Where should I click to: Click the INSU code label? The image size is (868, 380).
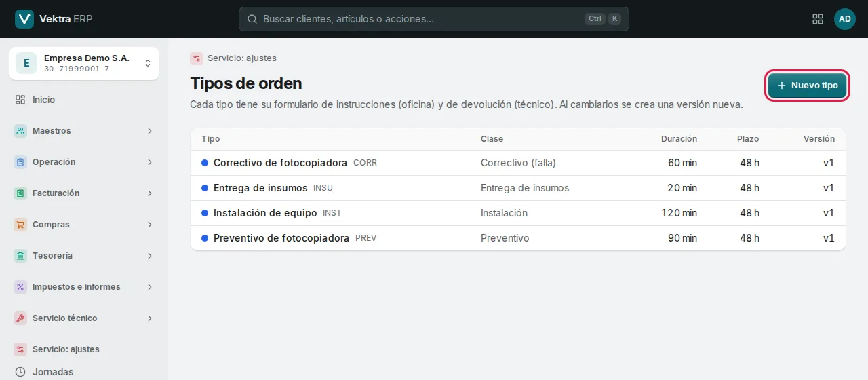click(x=323, y=189)
